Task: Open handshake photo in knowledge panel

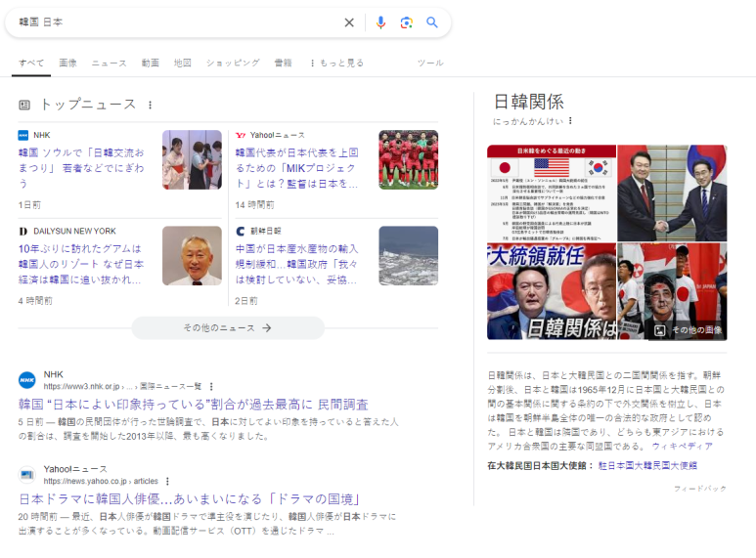Action: coord(672,193)
